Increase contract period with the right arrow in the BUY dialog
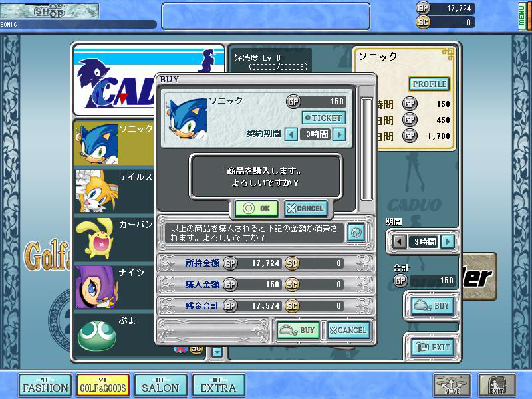The height and width of the screenshot is (399, 532). (339, 134)
